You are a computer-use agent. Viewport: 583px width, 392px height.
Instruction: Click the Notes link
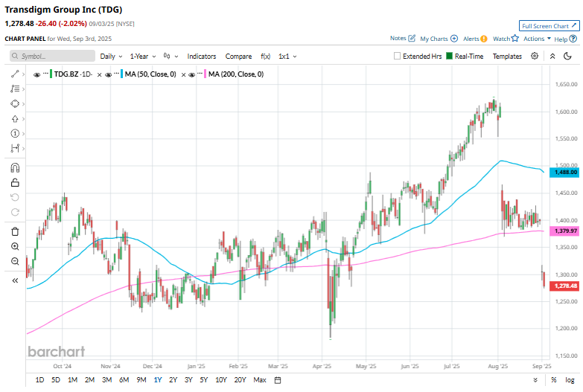click(x=398, y=38)
